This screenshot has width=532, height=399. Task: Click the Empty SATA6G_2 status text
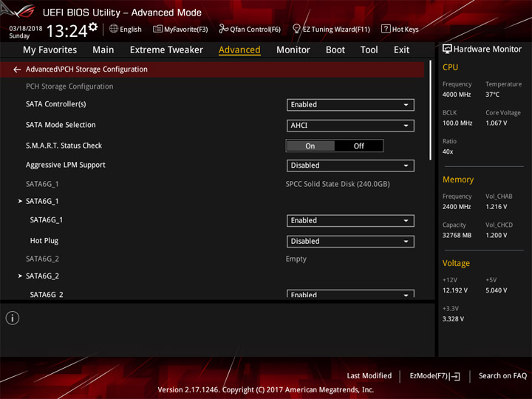(x=296, y=259)
